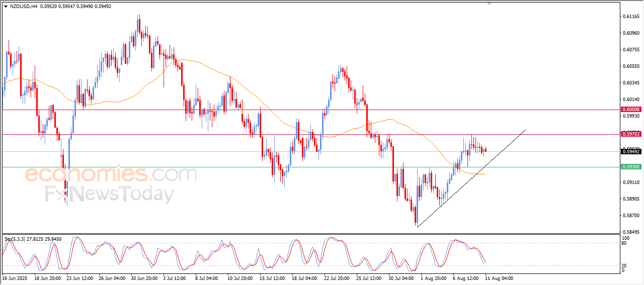Click the 0.60960 price scale value

pos(631,33)
